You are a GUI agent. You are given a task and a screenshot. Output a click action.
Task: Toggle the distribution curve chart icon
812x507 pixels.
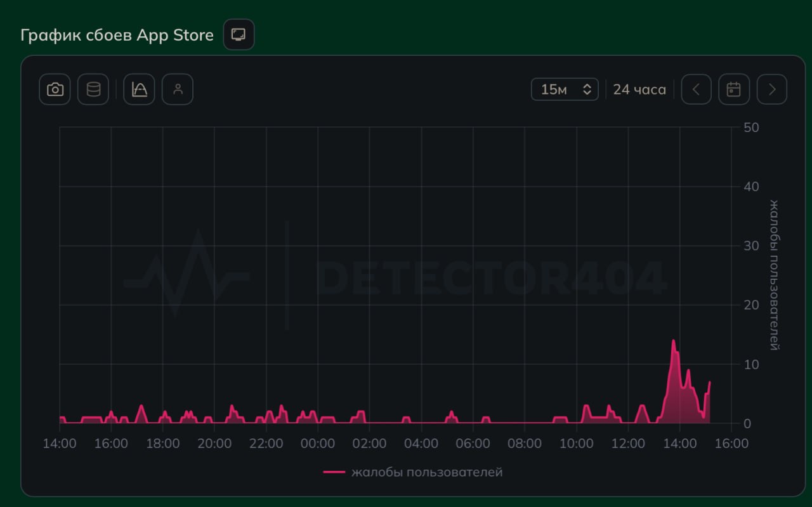[x=139, y=89]
